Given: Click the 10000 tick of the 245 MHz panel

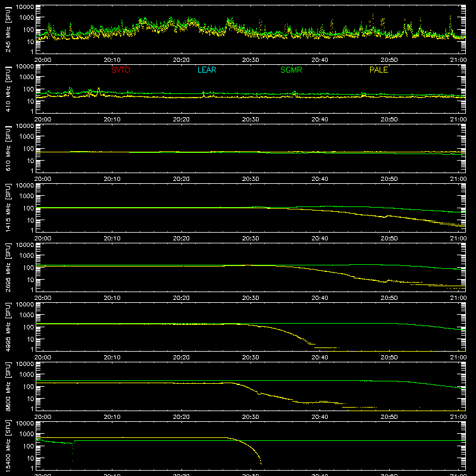Looking at the screenshot, I should [25, 7].
